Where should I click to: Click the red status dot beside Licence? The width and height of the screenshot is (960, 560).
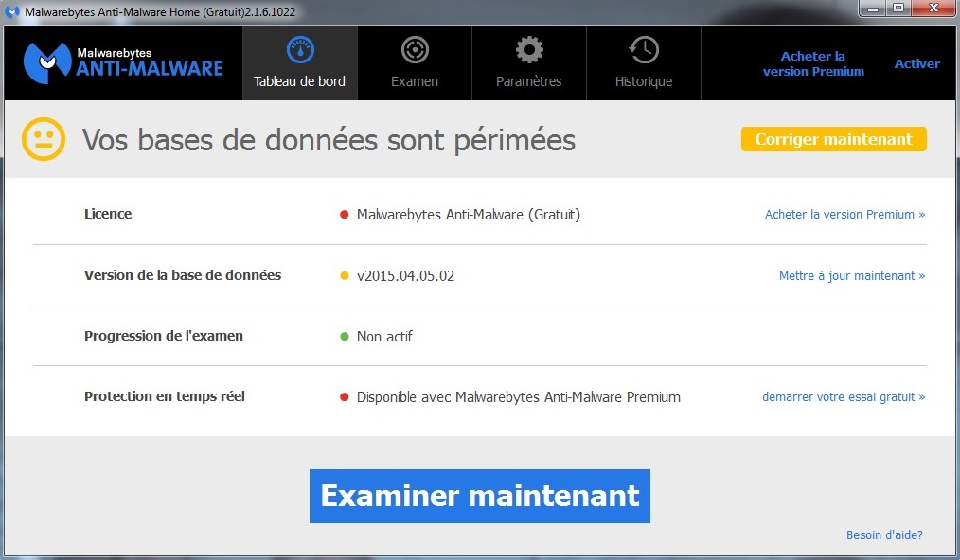pos(344,214)
